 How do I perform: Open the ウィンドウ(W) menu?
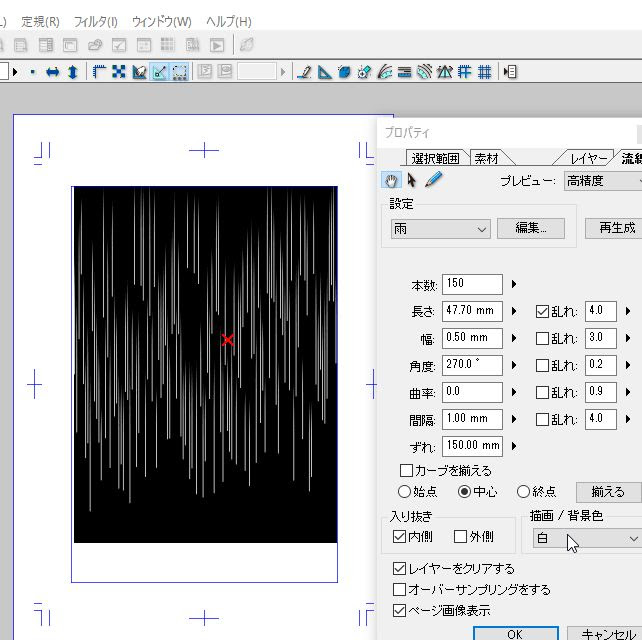(162, 22)
